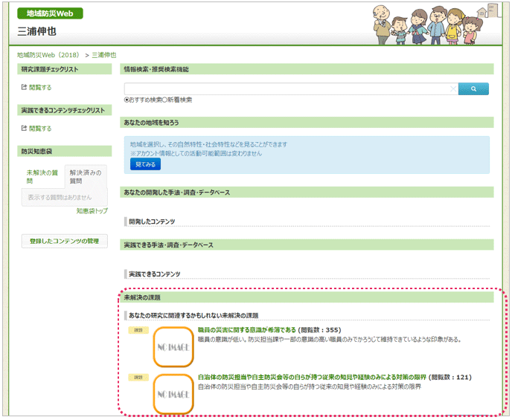Focus the information search input field
This screenshot has width=512, height=420.
pyautogui.click(x=287, y=89)
